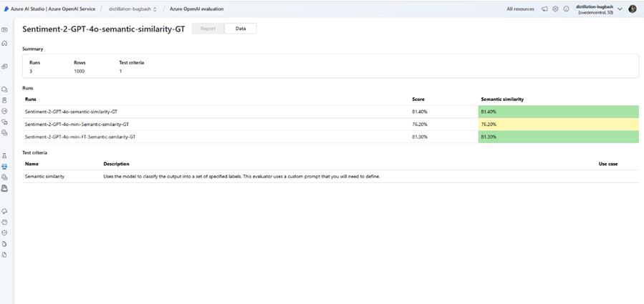Click the Azure AI Studio logo

(x=6, y=9)
